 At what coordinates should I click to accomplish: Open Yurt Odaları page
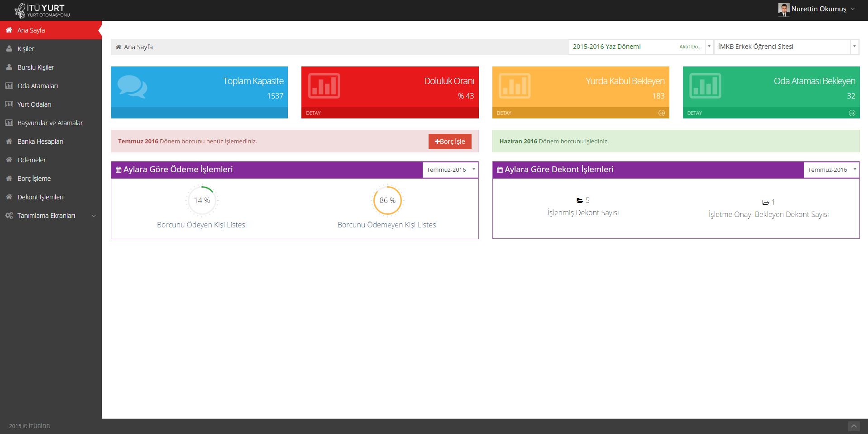click(x=51, y=104)
